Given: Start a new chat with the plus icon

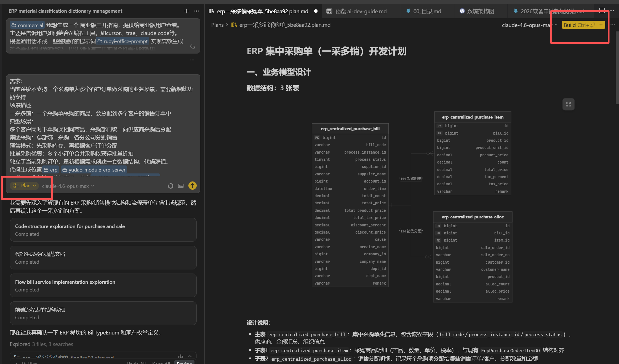Looking at the screenshot, I should (x=186, y=11).
